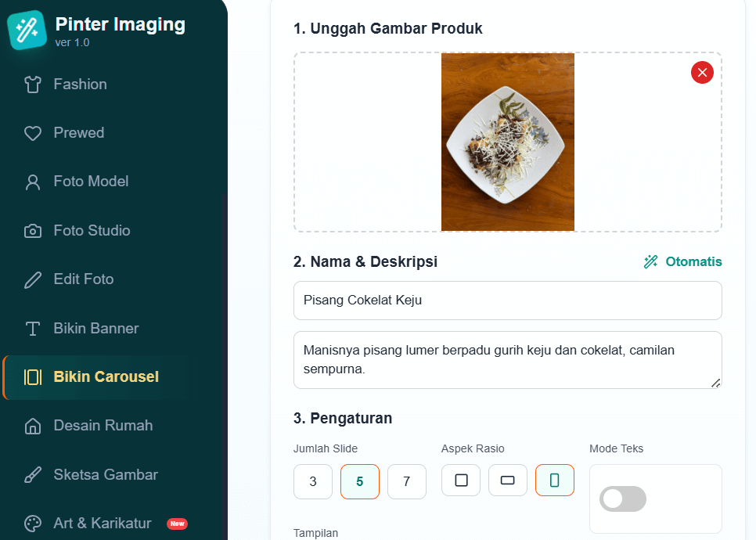Image resolution: width=756 pixels, height=540 pixels.
Task: Click the Otomatis auto-fill link
Action: pyautogui.click(x=683, y=262)
